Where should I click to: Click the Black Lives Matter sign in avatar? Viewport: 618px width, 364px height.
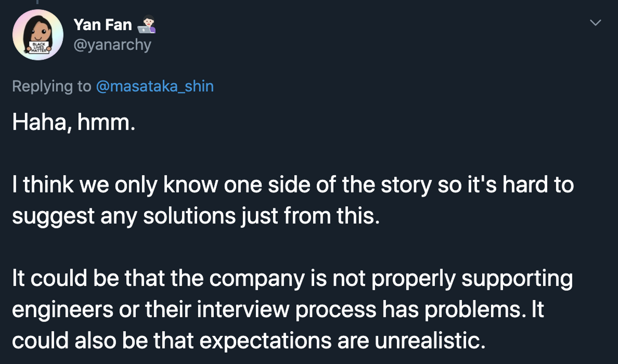39,47
